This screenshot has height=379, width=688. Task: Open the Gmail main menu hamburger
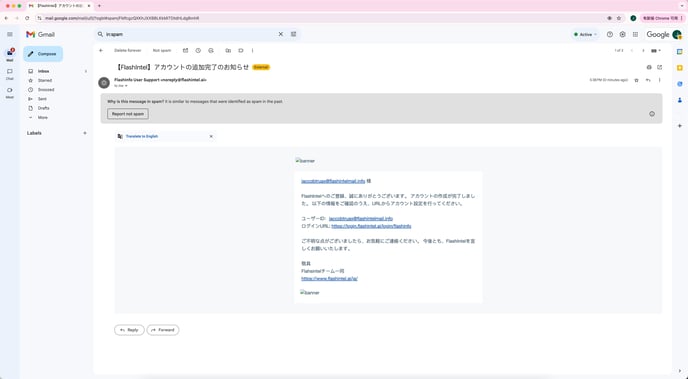point(10,34)
